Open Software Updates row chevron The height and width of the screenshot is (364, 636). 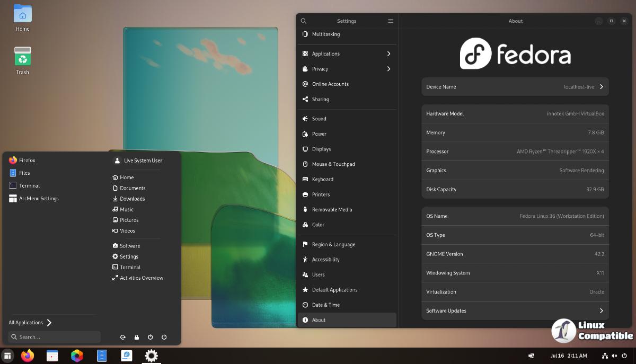[x=601, y=311]
